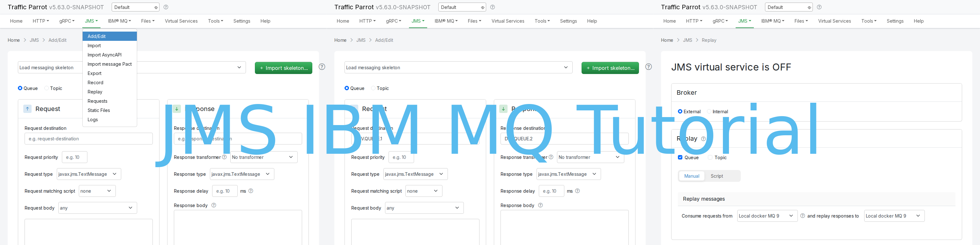Click the up-arrow icon beside Request heading, left panel

click(x=27, y=109)
